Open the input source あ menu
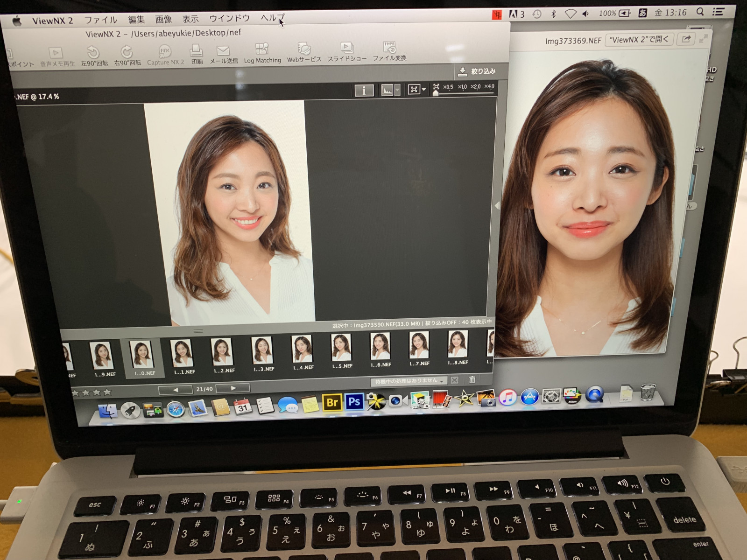This screenshot has height=560, width=747. pyautogui.click(x=643, y=13)
